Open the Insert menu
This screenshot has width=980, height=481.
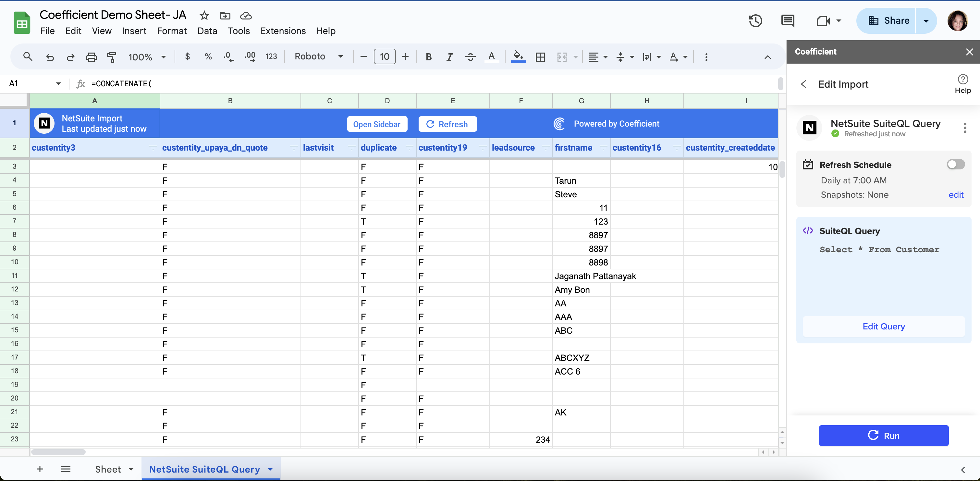tap(134, 31)
